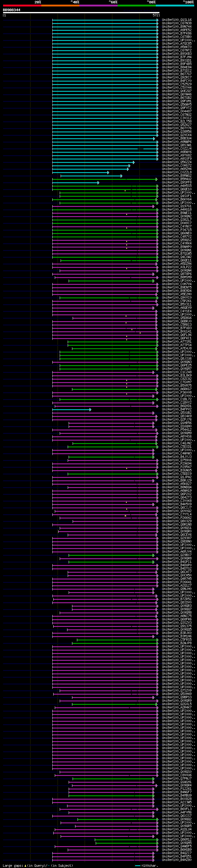The image size is (197, 868).
Task: Select the UniRef100_C1C248 label
Action: 177,372
